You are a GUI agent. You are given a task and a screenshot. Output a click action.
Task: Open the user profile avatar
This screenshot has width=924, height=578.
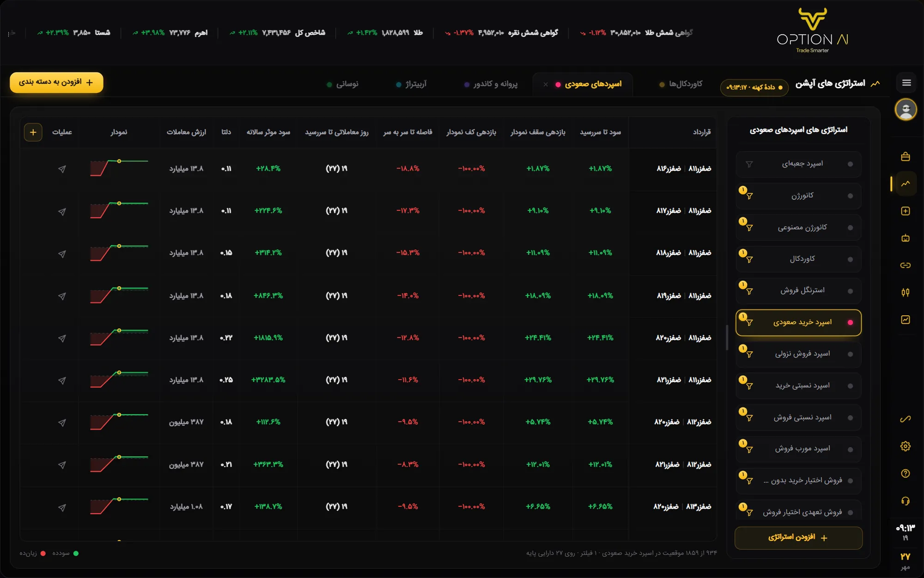point(906,110)
